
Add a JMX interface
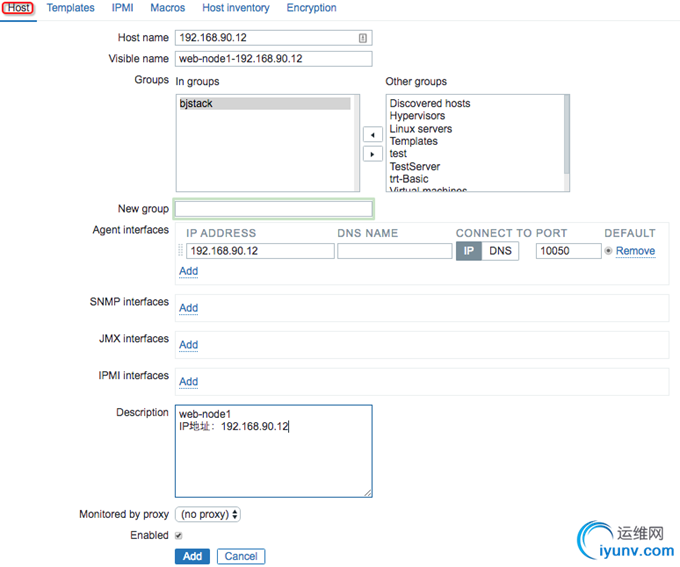click(x=189, y=345)
